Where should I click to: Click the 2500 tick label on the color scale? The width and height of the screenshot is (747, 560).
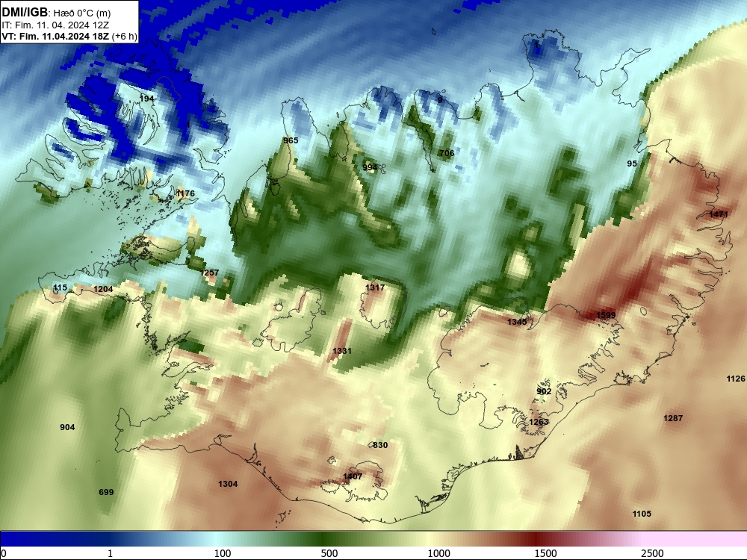pyautogui.click(x=652, y=553)
